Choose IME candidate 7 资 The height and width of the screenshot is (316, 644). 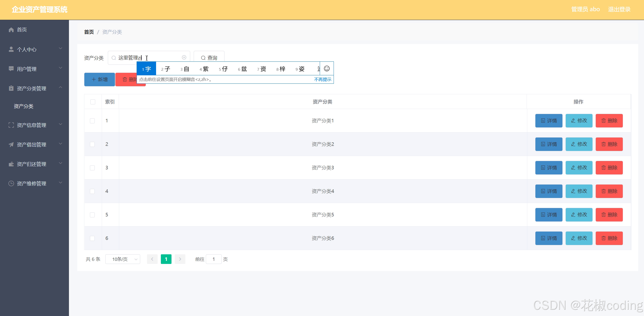(262, 69)
